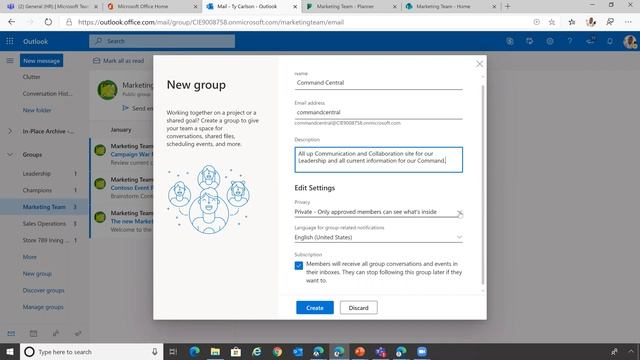Click the Cortana microphone icon
This screenshot has height=360, width=640.
click(155, 352)
